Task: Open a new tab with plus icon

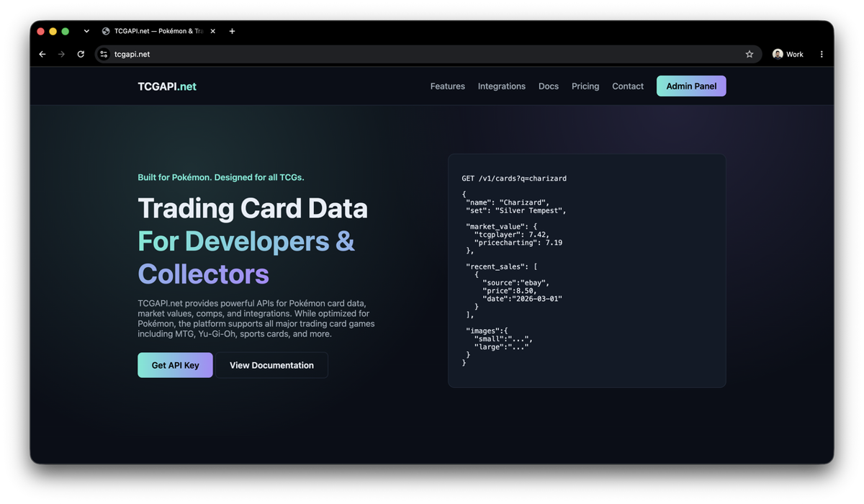Action: click(232, 31)
